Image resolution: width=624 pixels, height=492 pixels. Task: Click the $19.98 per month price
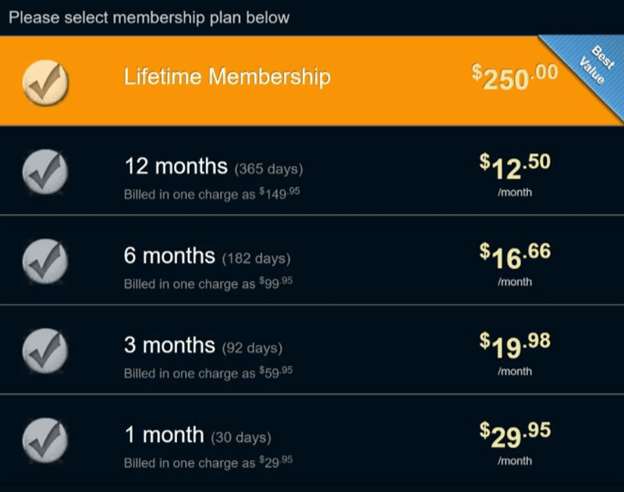click(x=515, y=346)
